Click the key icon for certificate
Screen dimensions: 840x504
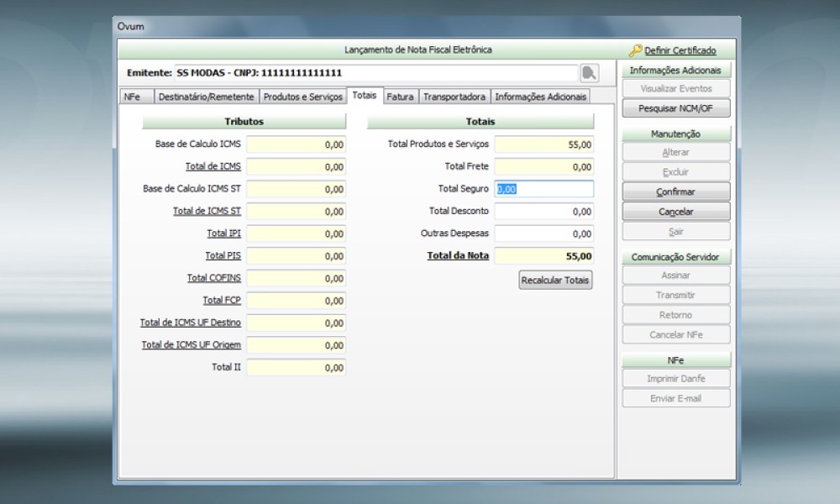pos(635,50)
